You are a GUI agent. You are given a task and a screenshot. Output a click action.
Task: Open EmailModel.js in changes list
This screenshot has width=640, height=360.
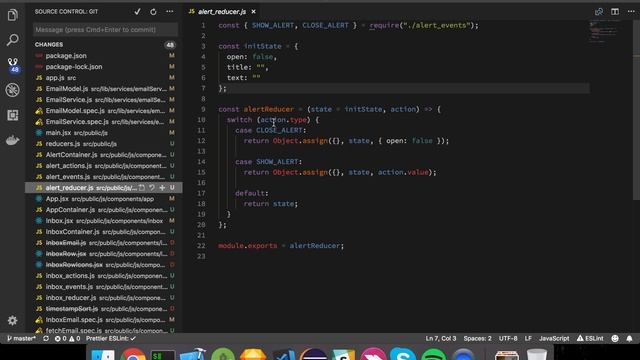(104, 89)
